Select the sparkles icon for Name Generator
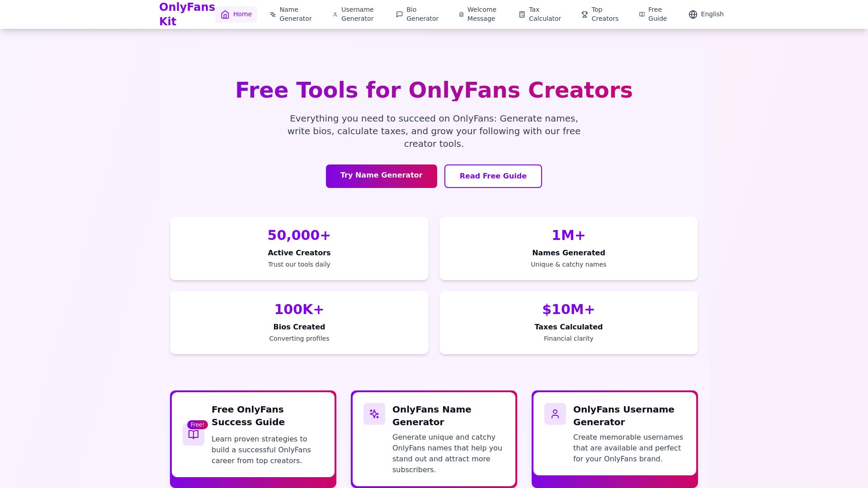The image size is (868, 488). [273, 14]
